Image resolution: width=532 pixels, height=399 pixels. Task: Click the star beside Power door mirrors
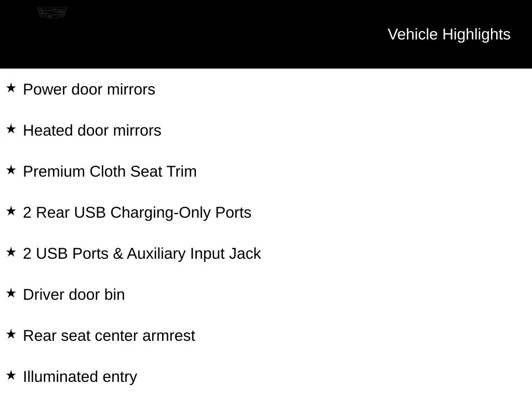click(x=11, y=88)
